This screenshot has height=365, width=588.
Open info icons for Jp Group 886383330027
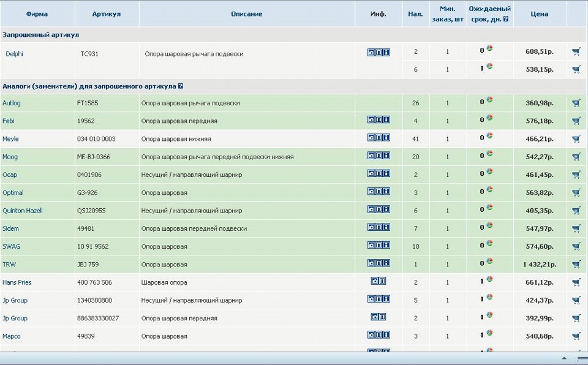pyautogui.click(x=379, y=317)
